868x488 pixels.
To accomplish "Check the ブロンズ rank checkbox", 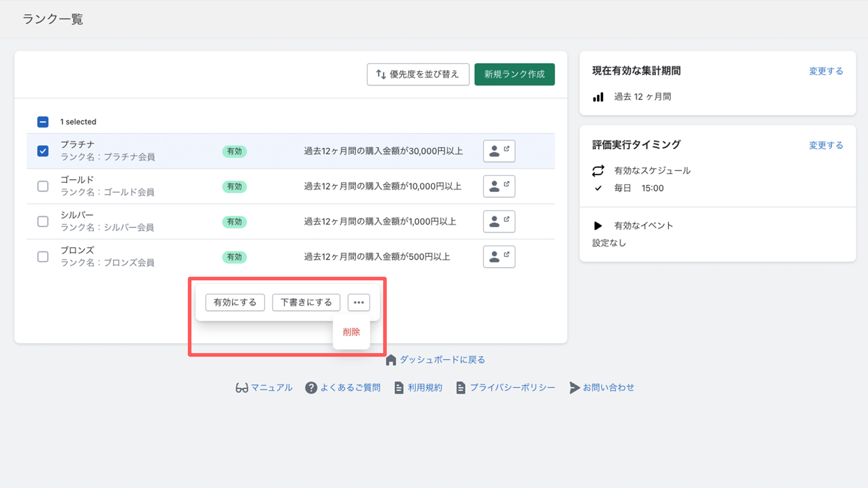I will coord(43,256).
